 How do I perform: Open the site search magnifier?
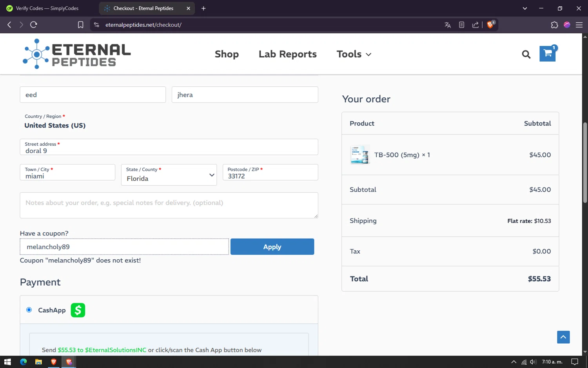[x=526, y=55]
